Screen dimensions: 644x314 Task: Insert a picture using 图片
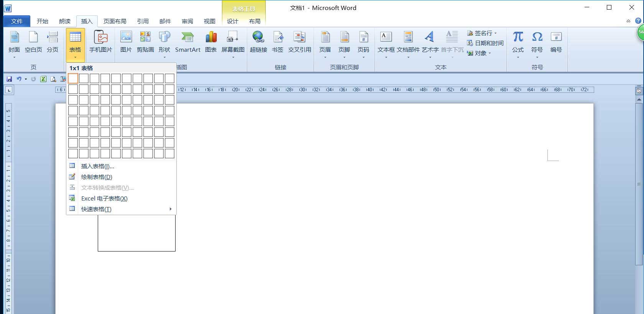[x=126, y=43]
